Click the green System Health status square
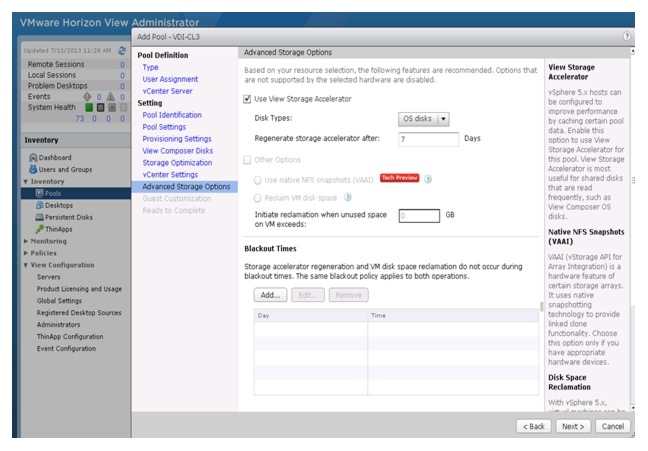This screenshot has height=451, width=648. point(89,107)
